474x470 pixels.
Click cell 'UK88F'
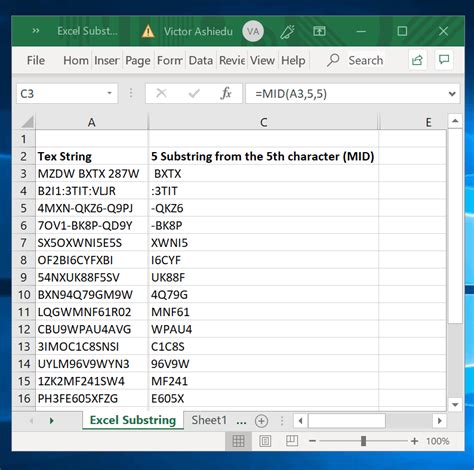click(263, 277)
